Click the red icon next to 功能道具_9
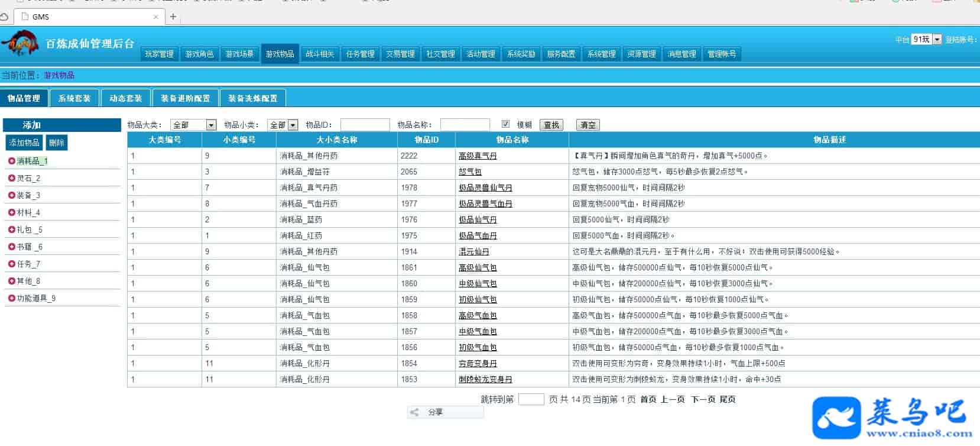Viewport: 980px width, 446px height. 11,298
